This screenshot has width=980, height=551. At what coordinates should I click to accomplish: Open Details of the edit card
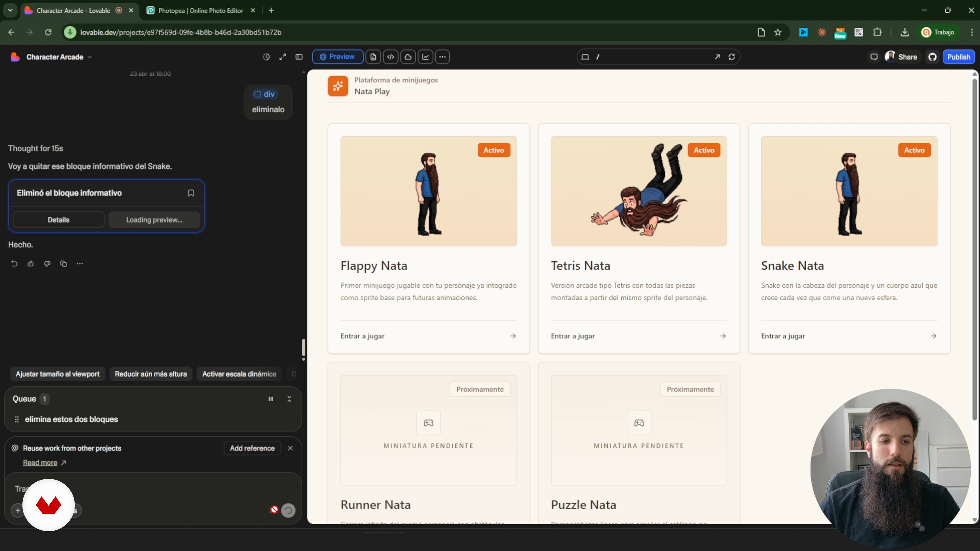point(59,220)
